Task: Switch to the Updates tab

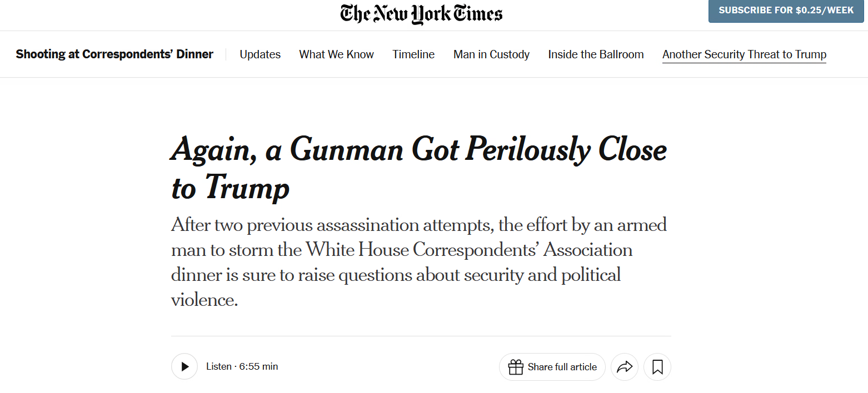Action: 260,54
